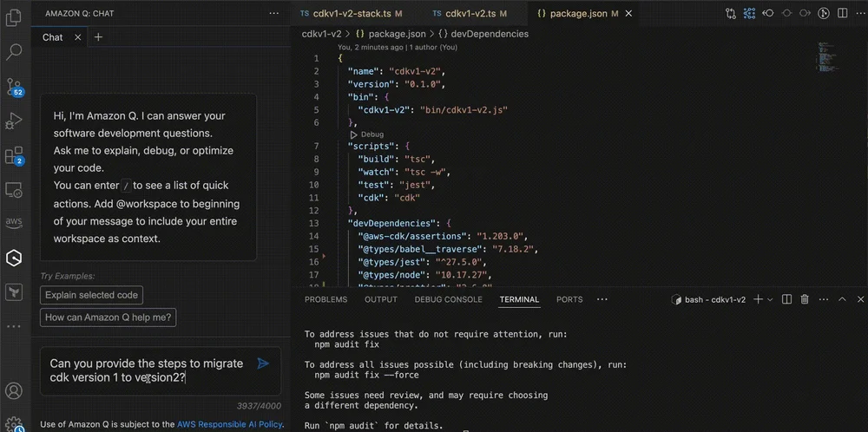This screenshot has height=432, width=868.
Task: Switch to cdkv1-v2.ts tab
Action: (x=470, y=13)
